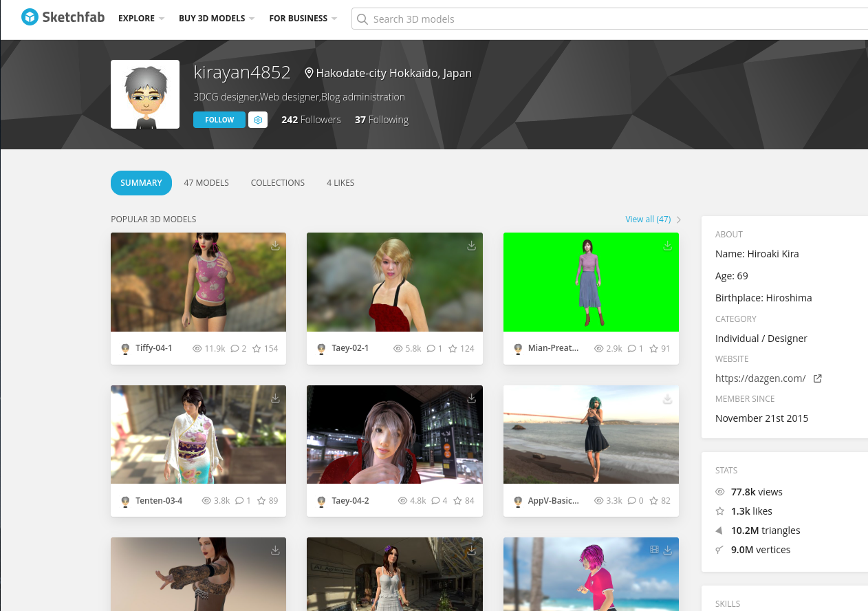Viewport: 868px width, 611px height.
Task: Like Taey-04-2 via star icon 84
Action: 457,501
